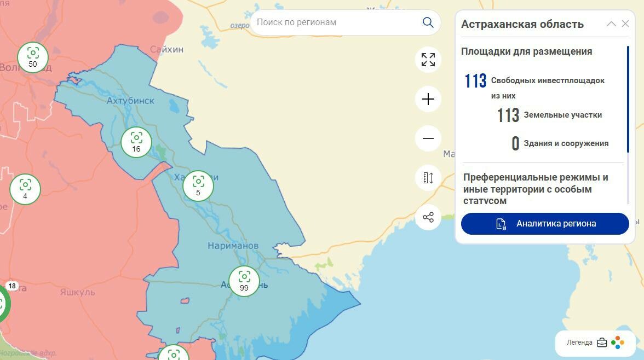
Task: Select the cluster marker with 16 sites
Action: point(136,142)
